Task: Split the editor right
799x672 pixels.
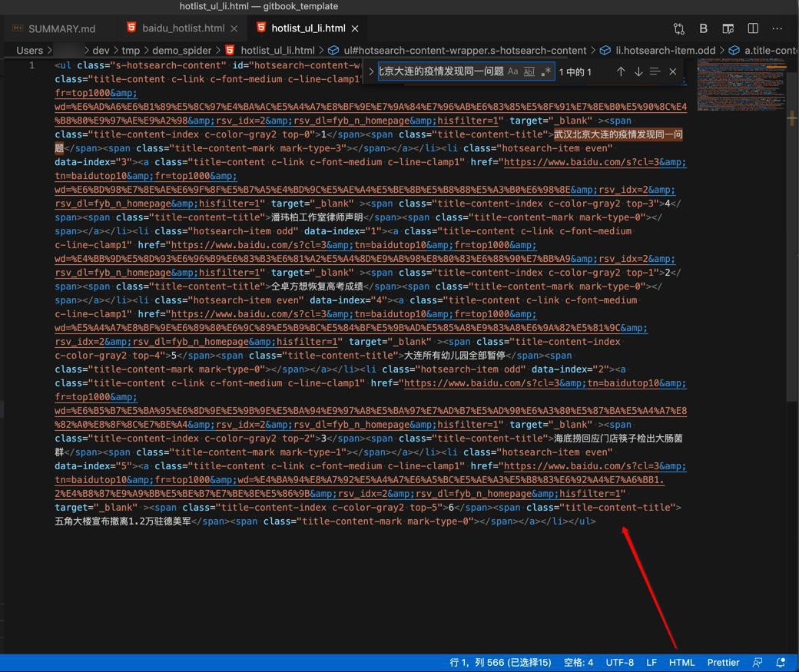Action: coord(753,28)
